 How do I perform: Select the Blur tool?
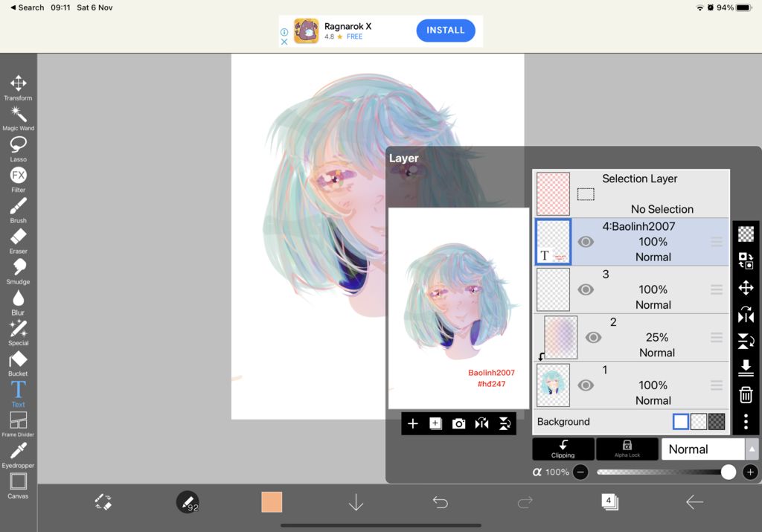pyautogui.click(x=18, y=302)
